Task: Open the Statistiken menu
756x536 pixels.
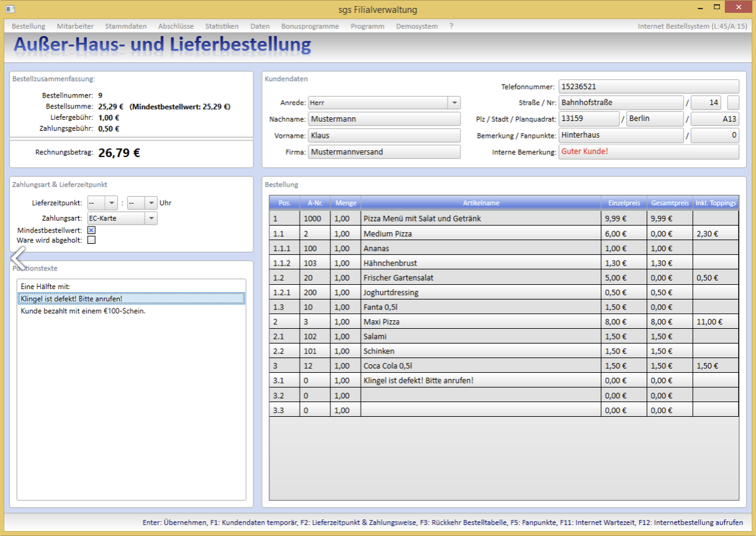Action: click(222, 27)
